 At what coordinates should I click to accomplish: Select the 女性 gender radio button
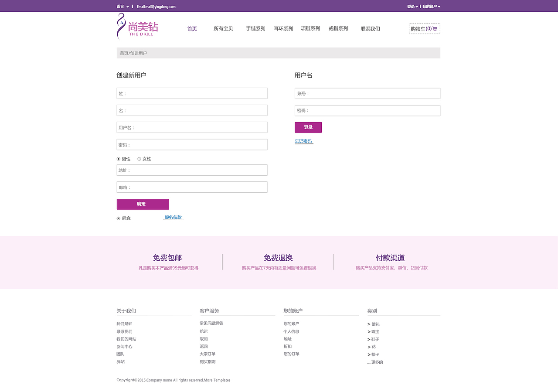139,159
